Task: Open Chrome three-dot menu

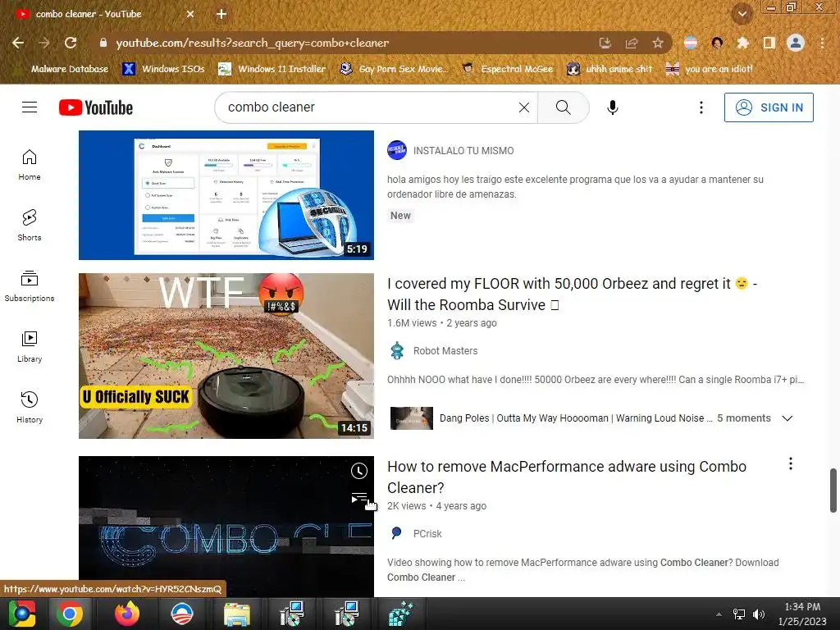Action: (x=822, y=43)
